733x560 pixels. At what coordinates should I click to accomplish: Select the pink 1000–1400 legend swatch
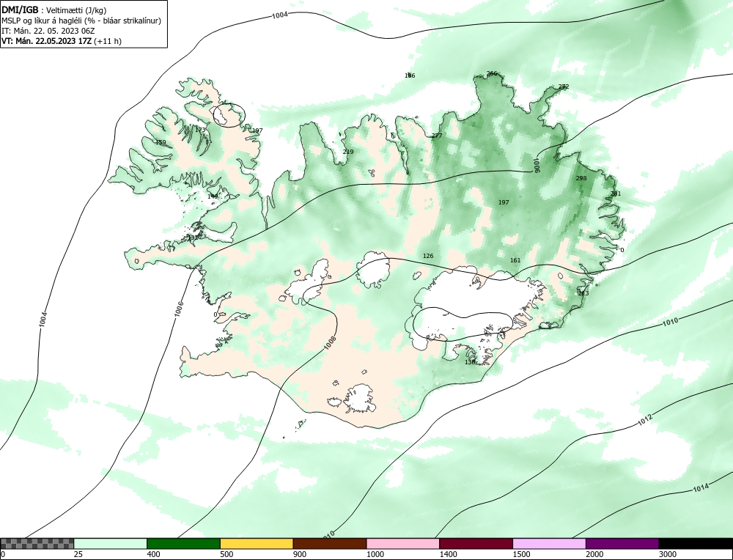coord(403,544)
